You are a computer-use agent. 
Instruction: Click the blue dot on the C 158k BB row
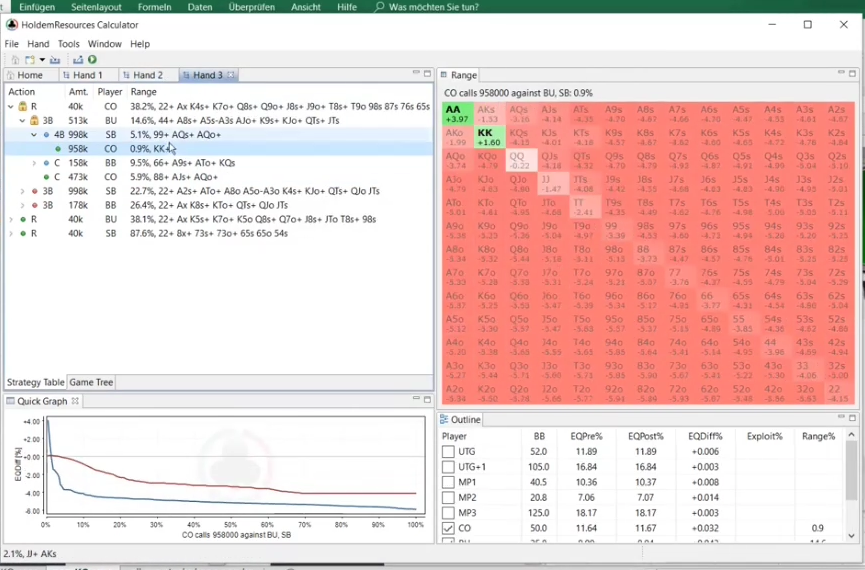[46, 163]
